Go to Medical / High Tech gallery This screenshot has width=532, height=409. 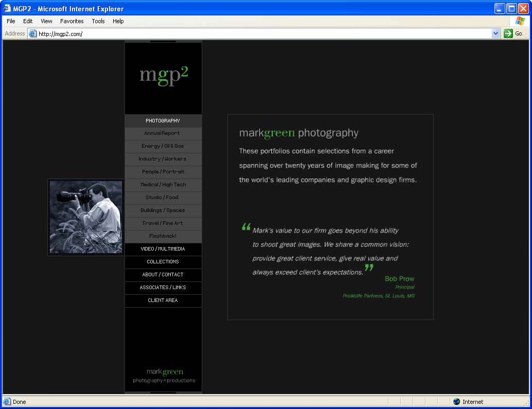tap(163, 185)
